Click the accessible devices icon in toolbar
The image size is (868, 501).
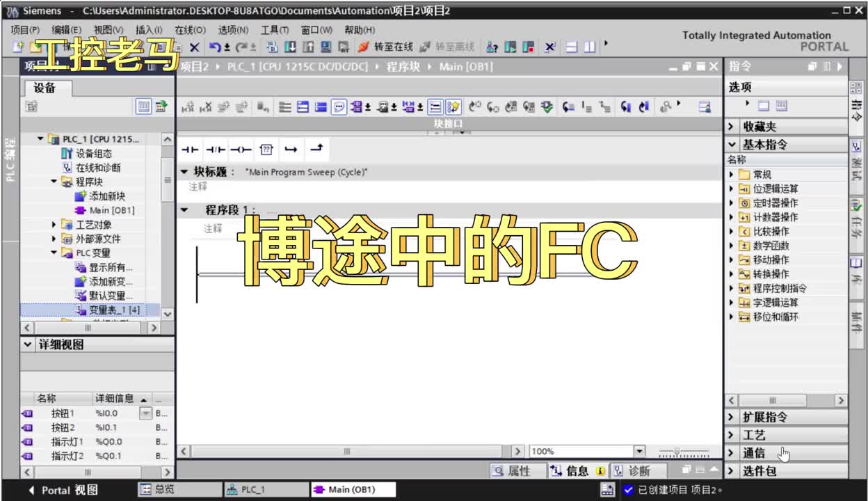492,47
